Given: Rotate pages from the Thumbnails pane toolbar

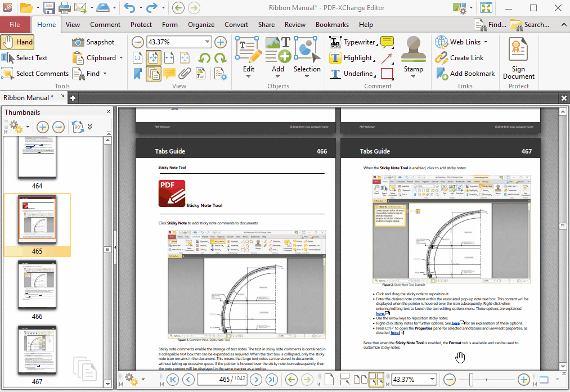Looking at the screenshot, I should point(78,127).
